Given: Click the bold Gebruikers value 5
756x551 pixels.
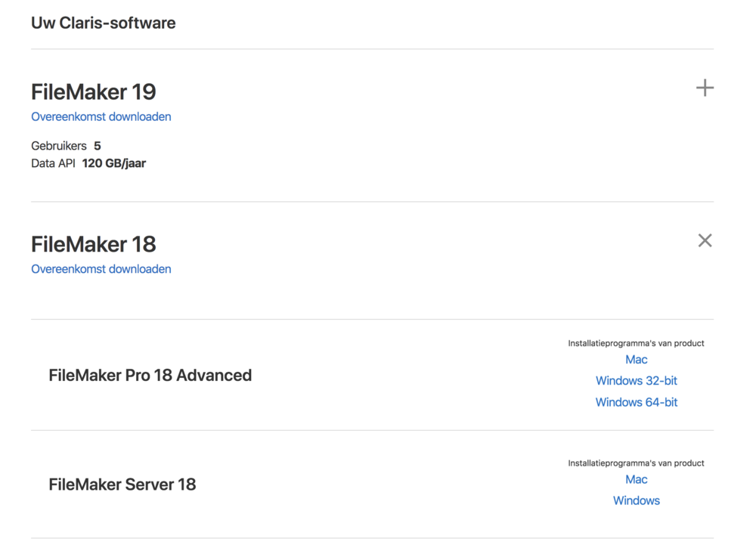Looking at the screenshot, I should click(98, 146).
